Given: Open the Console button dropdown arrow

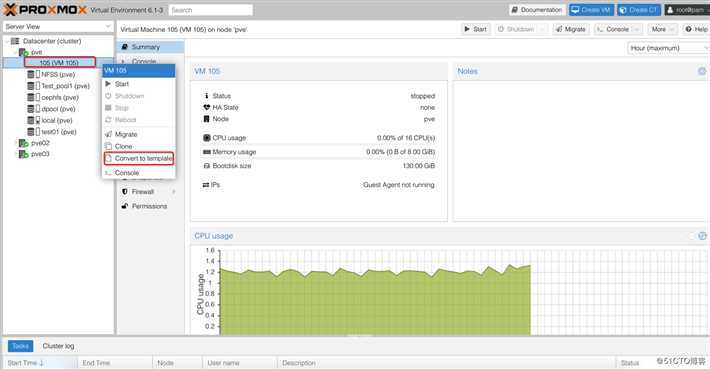Looking at the screenshot, I should click(x=637, y=29).
